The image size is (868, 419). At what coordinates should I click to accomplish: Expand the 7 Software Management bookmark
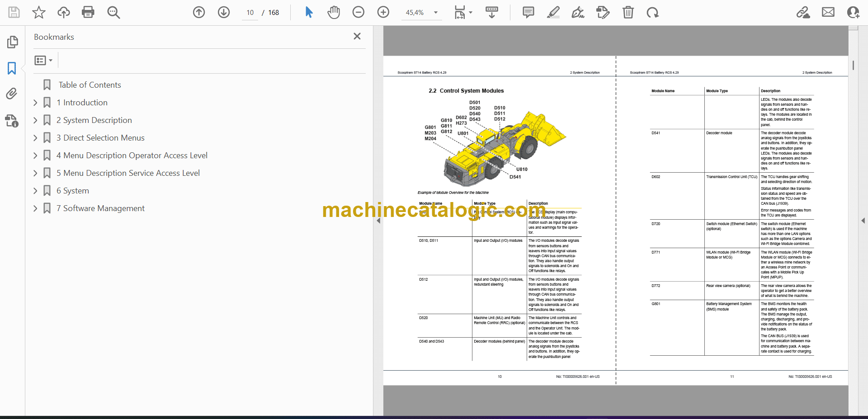[35, 208]
